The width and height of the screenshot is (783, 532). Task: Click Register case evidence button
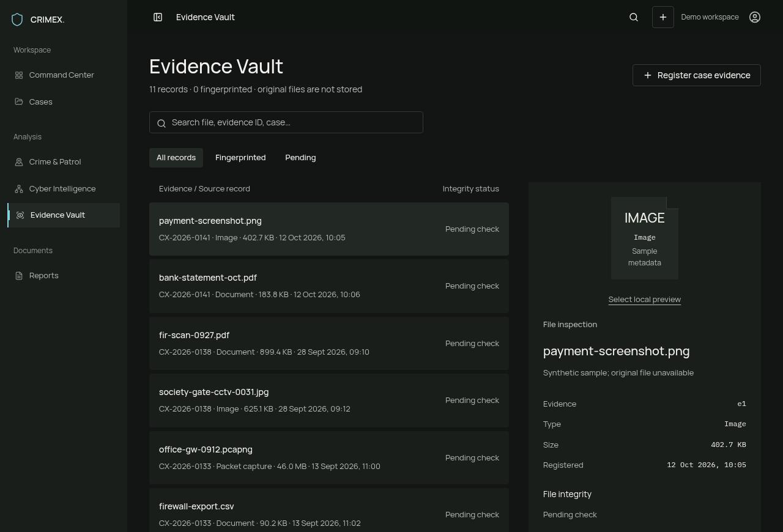697,75
